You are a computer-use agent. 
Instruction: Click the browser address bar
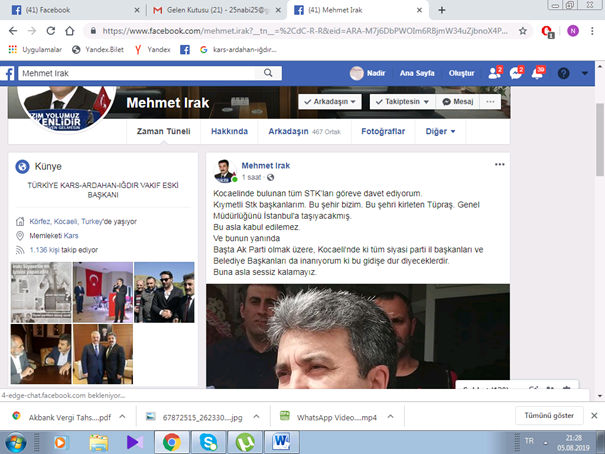coord(305,31)
